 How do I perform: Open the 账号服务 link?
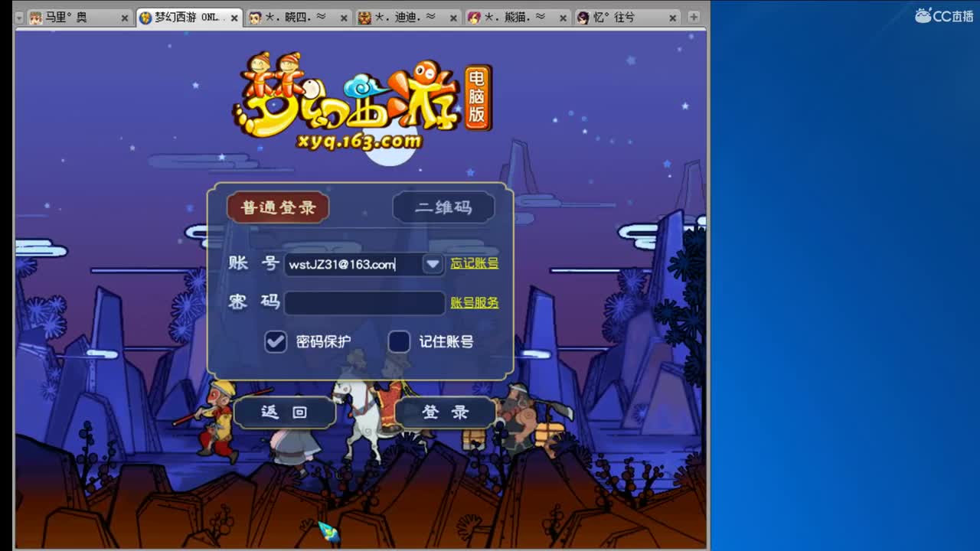[x=475, y=303]
